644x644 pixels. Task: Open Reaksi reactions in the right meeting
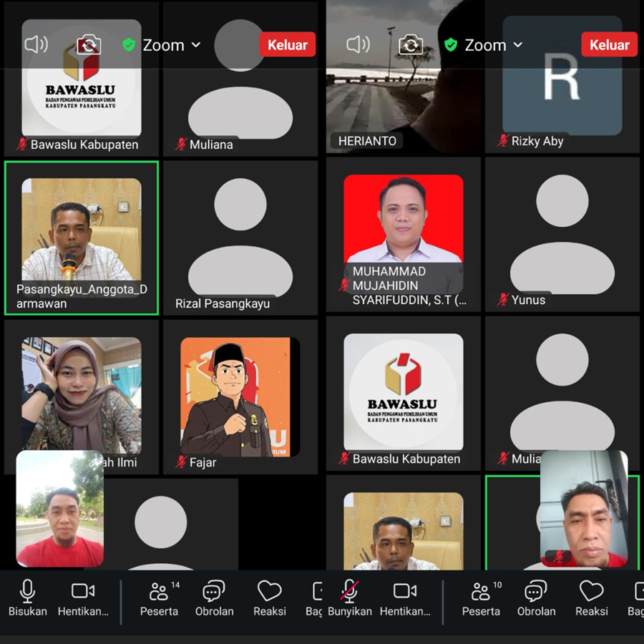click(592, 598)
